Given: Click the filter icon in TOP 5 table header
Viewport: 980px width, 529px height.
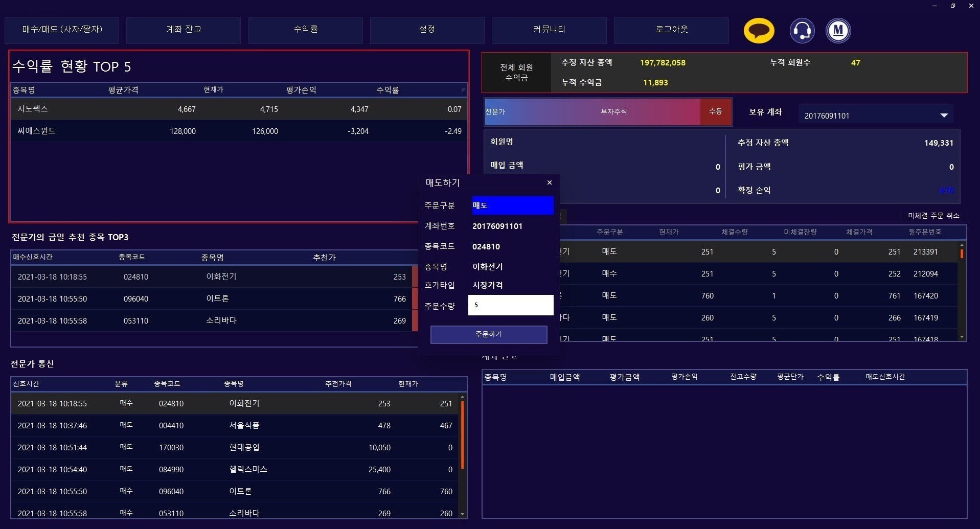Looking at the screenshot, I should pyautogui.click(x=463, y=89).
